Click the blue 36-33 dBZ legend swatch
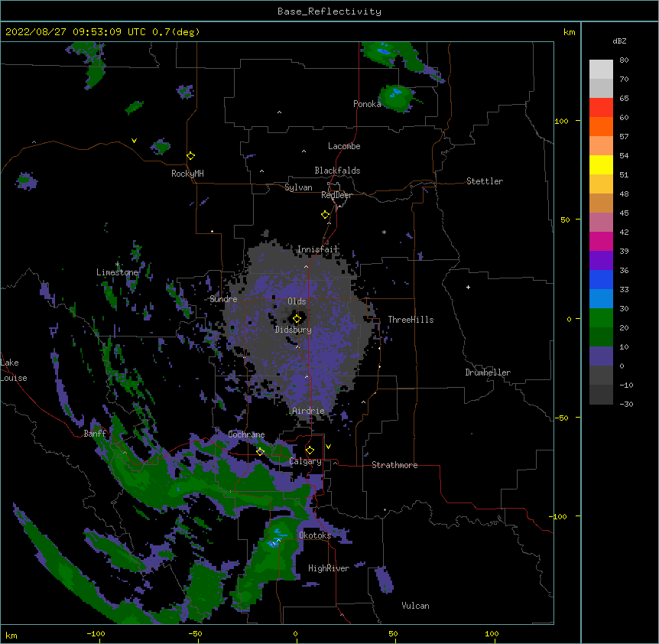The image size is (659, 644). coord(601,279)
